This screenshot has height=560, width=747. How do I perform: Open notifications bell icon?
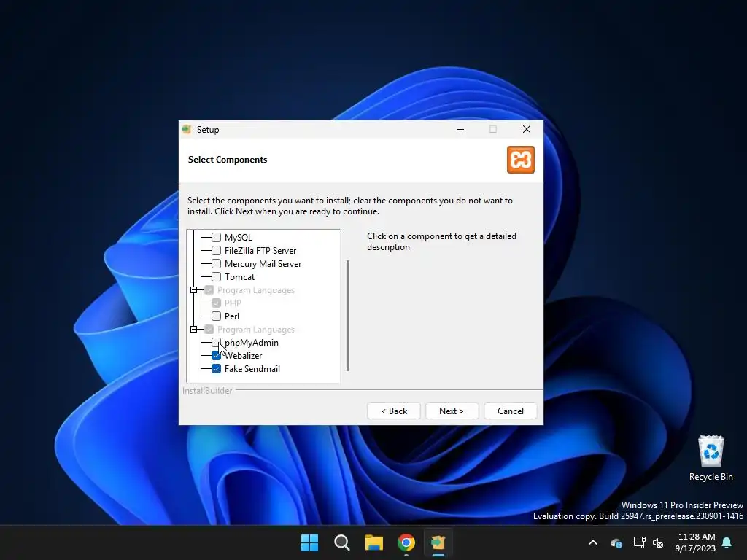[727, 542]
